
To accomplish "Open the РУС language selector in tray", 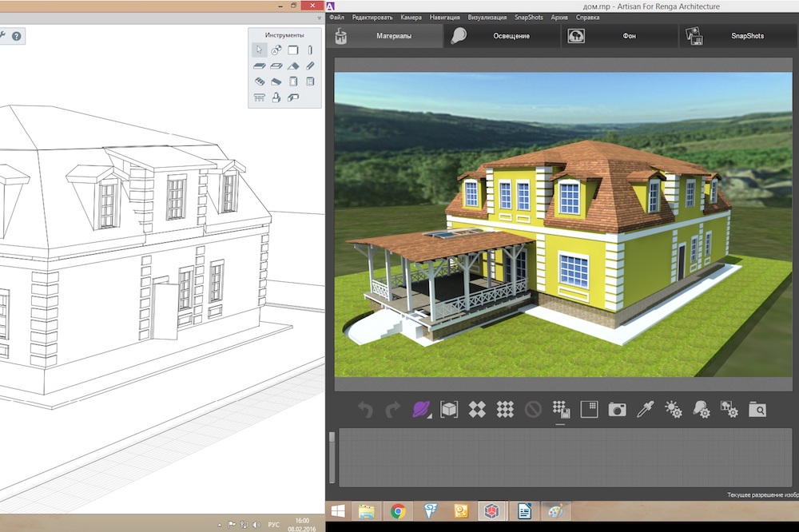I will [x=273, y=525].
